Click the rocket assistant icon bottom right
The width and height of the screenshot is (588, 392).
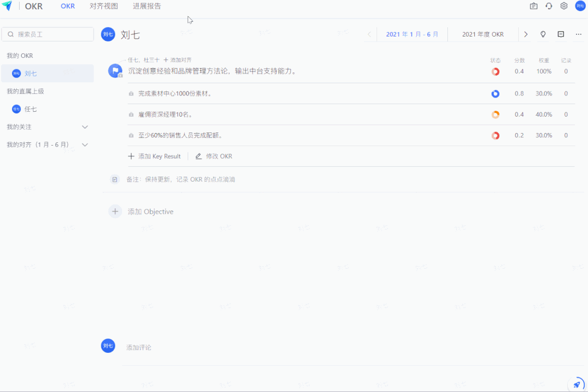click(577, 383)
